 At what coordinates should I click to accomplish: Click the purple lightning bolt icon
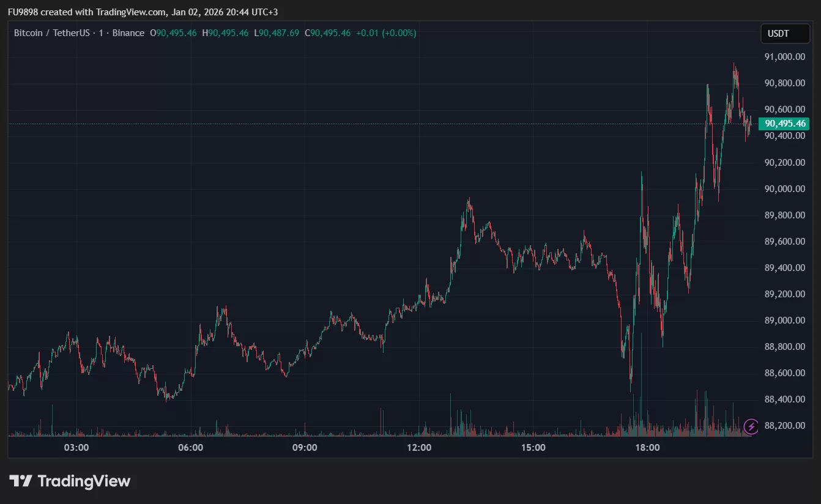(751, 426)
